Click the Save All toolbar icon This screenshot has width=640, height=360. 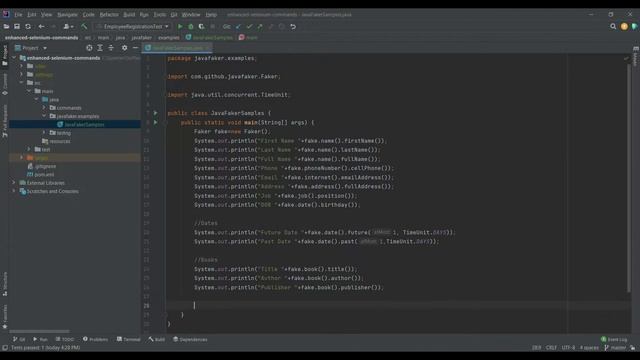pos(17,27)
